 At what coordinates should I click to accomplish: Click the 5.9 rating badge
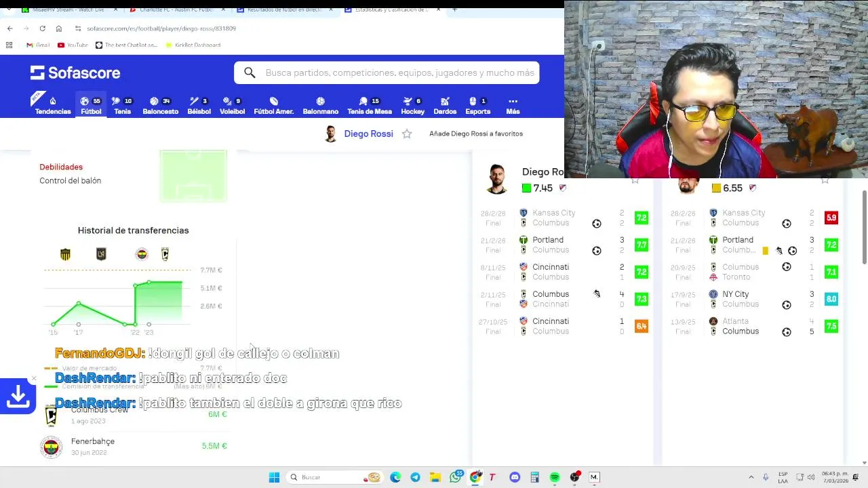(x=831, y=218)
